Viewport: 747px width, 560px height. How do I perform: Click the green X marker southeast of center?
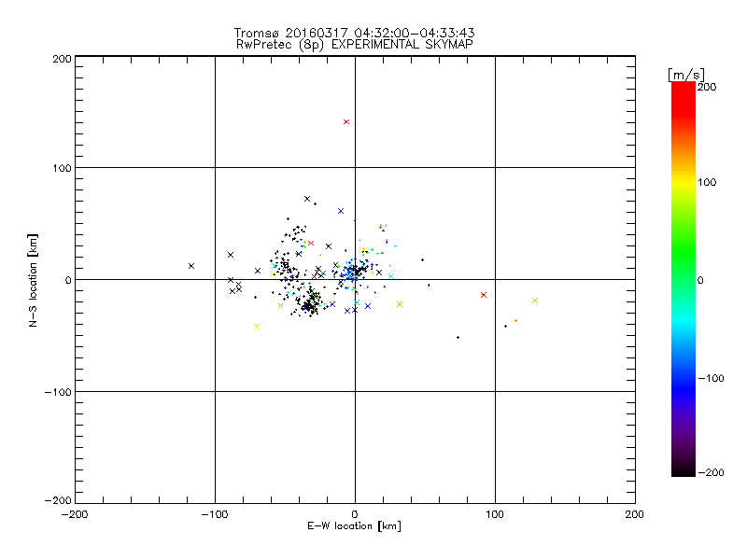[400, 304]
